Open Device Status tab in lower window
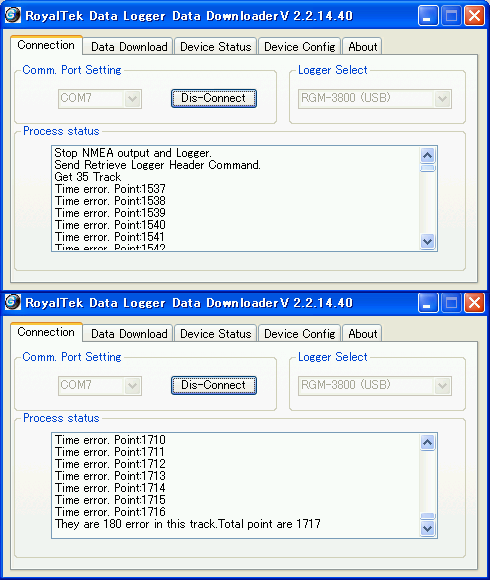Viewport: 490px width, 580px height. [216, 334]
